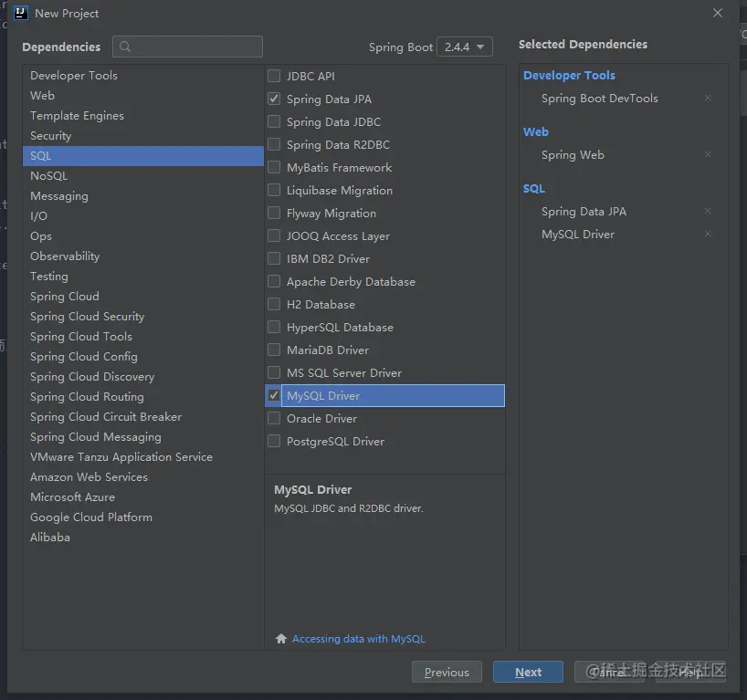Select the Web category in the dependencies list
747x700 pixels.
pos(43,95)
